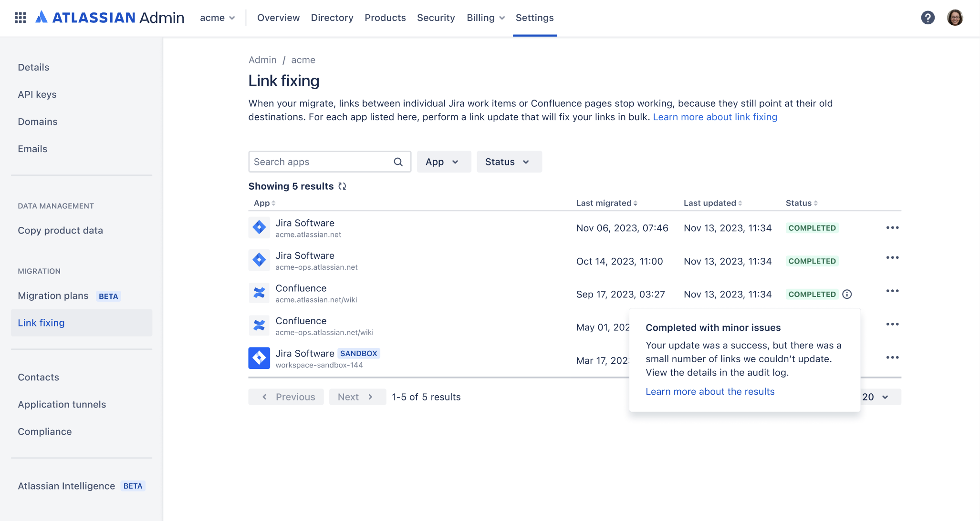Open Learn more about link fixing

(x=715, y=117)
